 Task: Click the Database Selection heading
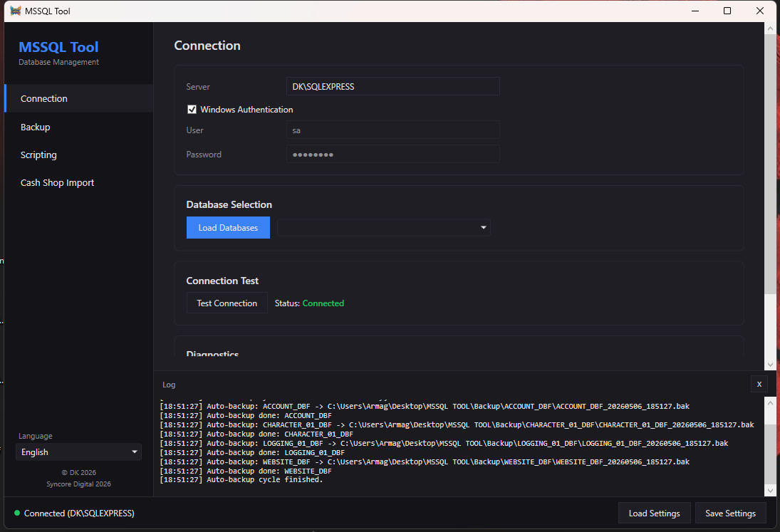click(229, 204)
